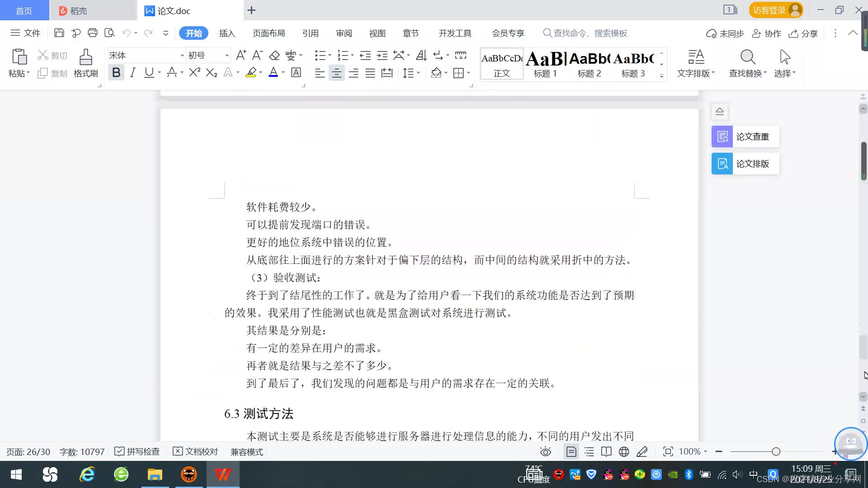Click the Save icon in quick toolbar
The height and width of the screenshot is (488, 868).
coord(59,33)
